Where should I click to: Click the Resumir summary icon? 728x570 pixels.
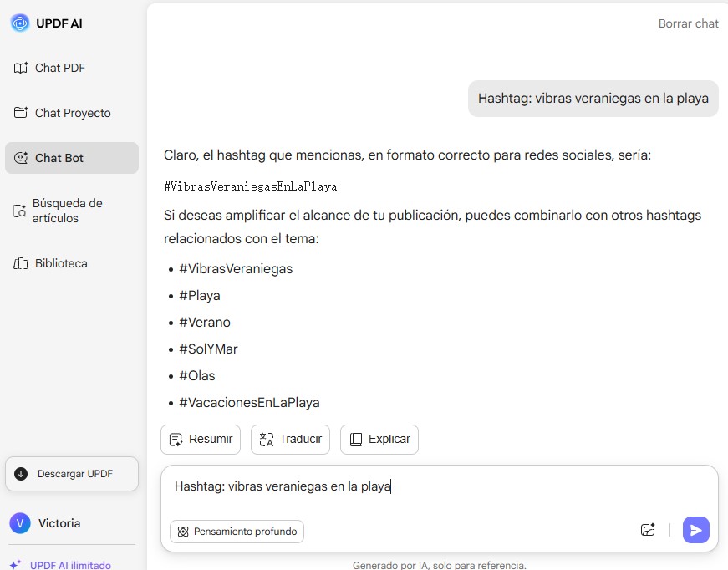point(176,440)
